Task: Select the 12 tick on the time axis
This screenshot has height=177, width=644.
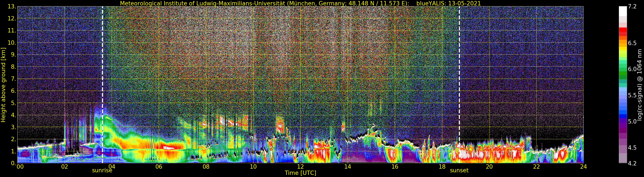Action: click(x=300, y=166)
